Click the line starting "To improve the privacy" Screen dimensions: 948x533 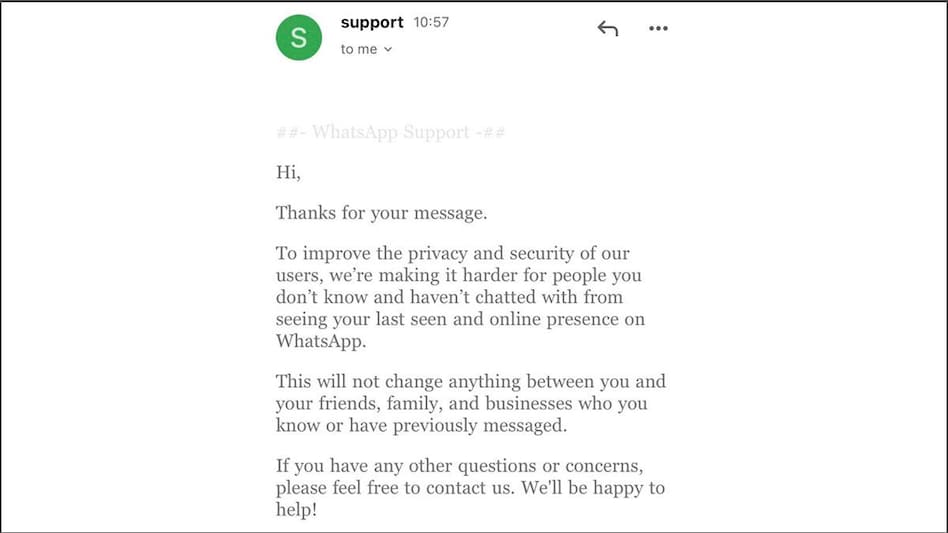[453, 253]
